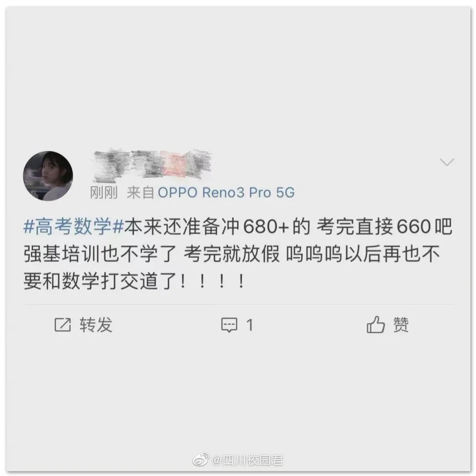The image size is (476, 476).
Task: Tap the 赞 label
Action: (401, 325)
